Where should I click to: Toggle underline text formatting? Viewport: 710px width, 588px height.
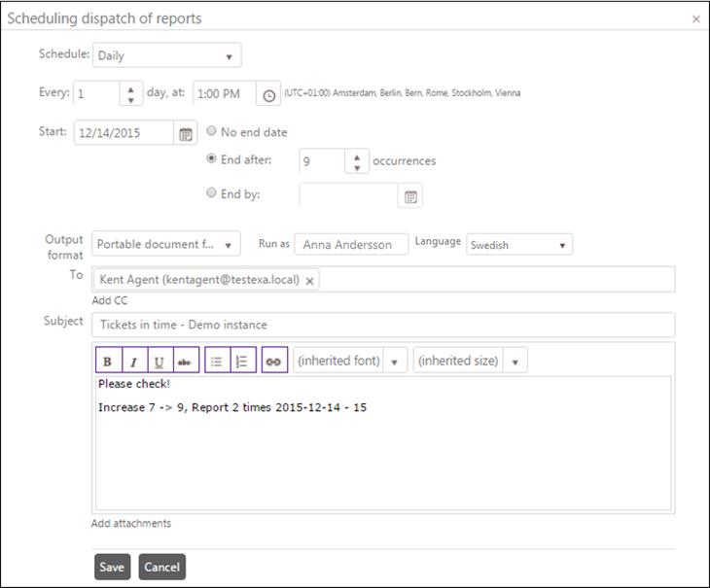point(158,361)
